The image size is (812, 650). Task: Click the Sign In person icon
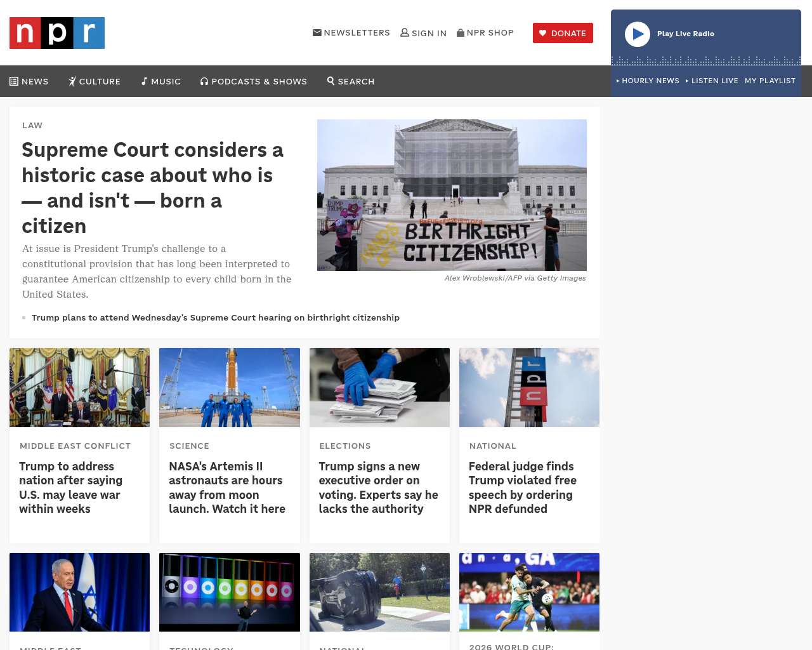click(404, 33)
